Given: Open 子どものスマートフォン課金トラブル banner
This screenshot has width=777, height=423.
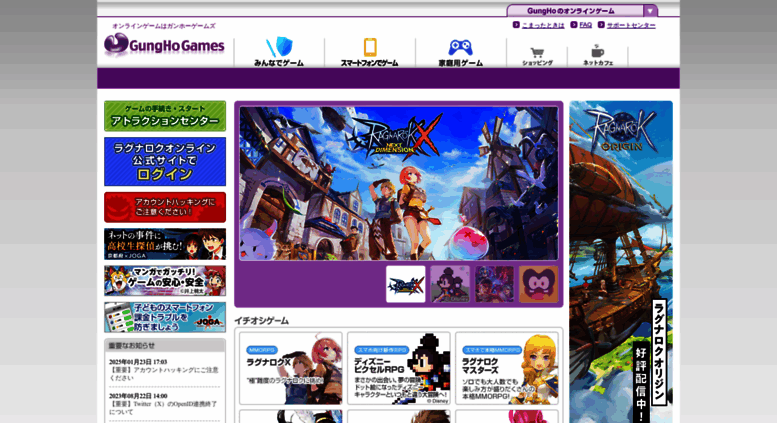Looking at the screenshot, I should tap(165, 317).
